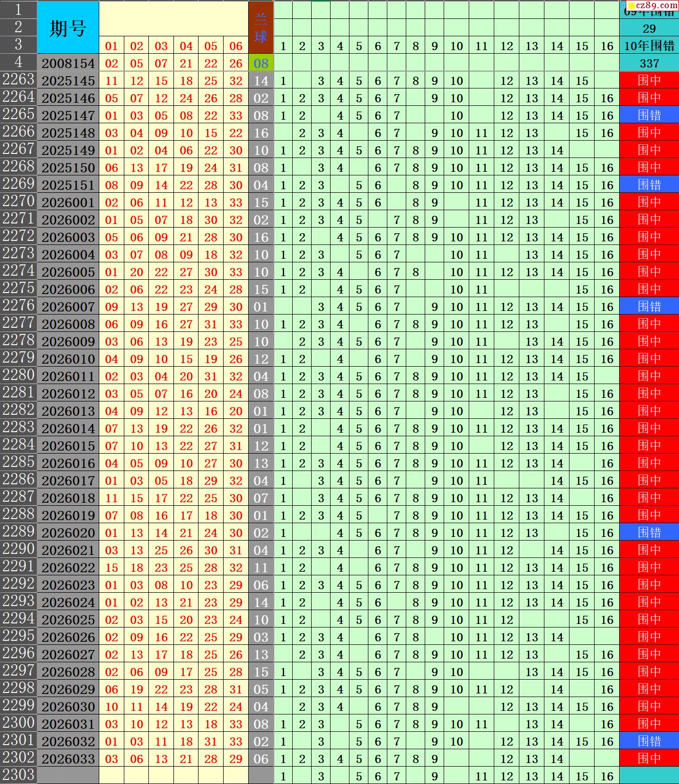Select the 围中 result for issue 2026015

click(649, 445)
